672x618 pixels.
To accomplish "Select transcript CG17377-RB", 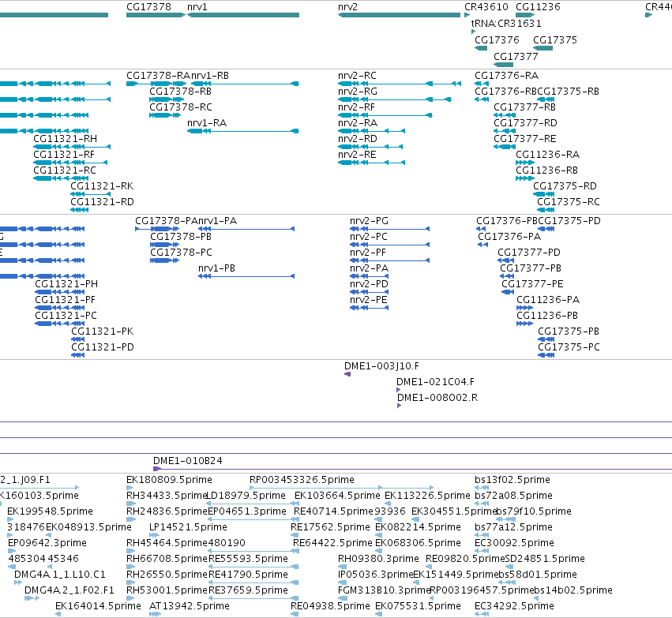I will pos(505,115).
